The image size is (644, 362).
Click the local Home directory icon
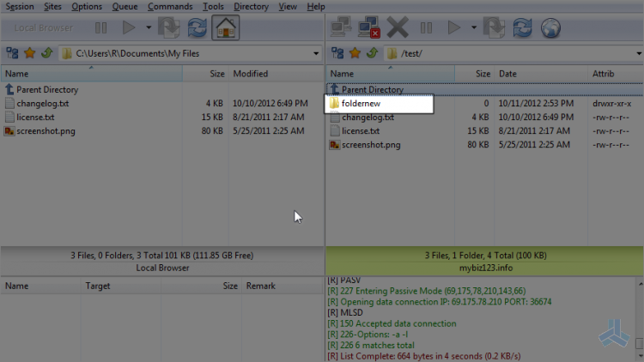[x=226, y=27]
